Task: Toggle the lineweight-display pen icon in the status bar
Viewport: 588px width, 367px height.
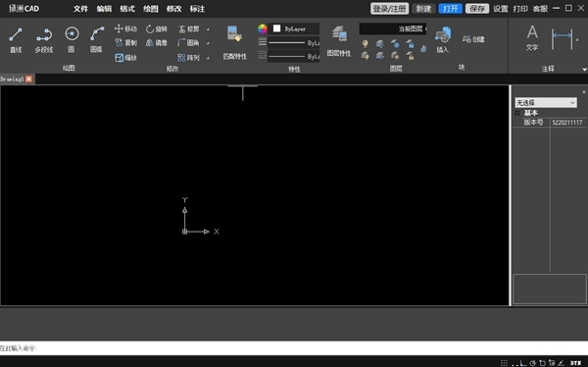Action: point(561,362)
